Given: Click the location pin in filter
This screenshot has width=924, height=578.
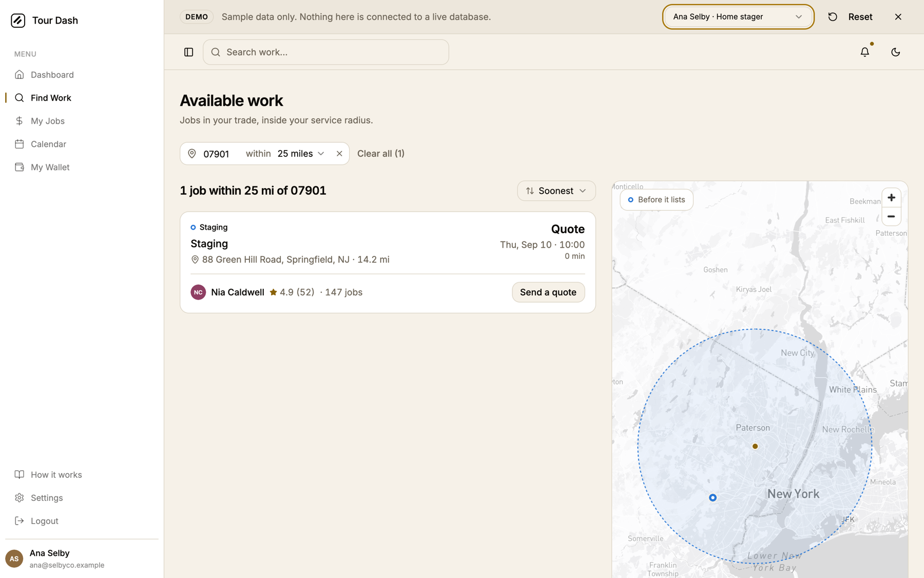Looking at the screenshot, I should [192, 154].
